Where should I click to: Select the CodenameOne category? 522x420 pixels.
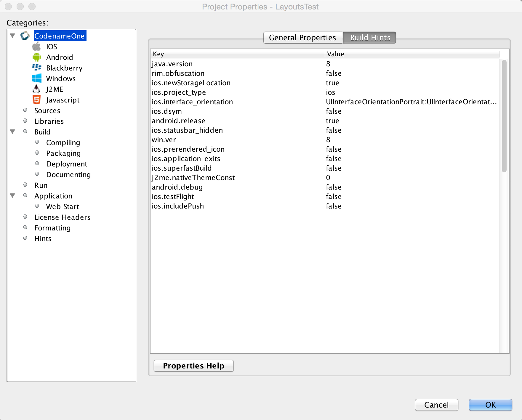click(x=60, y=36)
